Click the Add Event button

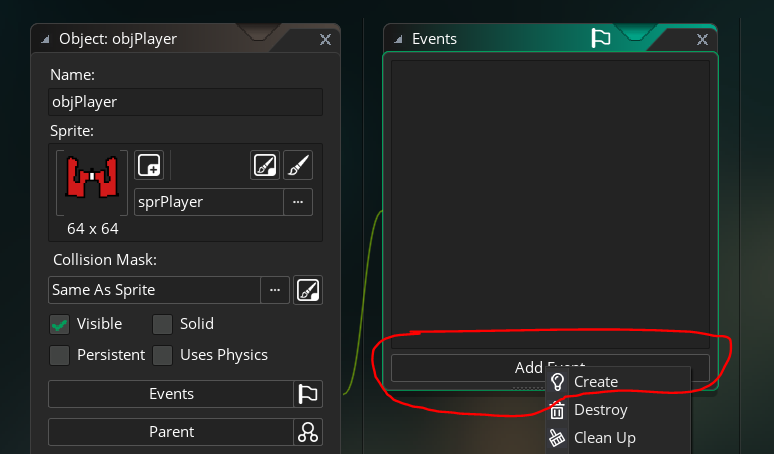click(x=550, y=368)
